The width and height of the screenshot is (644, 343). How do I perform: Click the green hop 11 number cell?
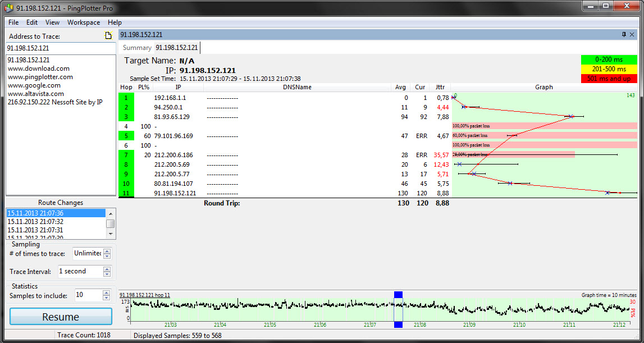click(126, 193)
